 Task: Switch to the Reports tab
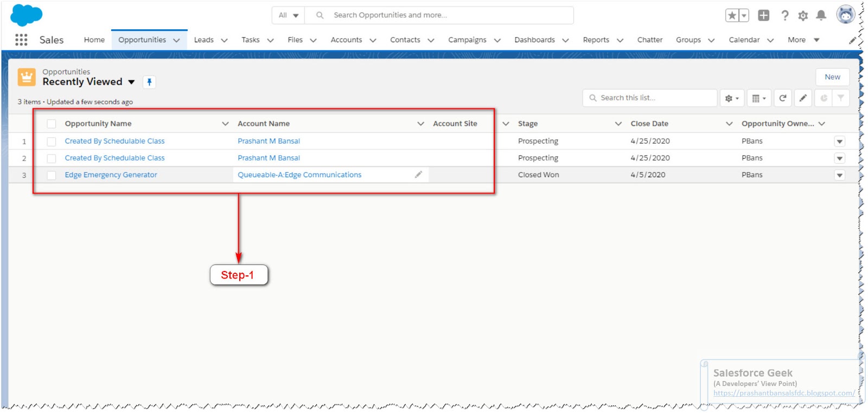596,40
